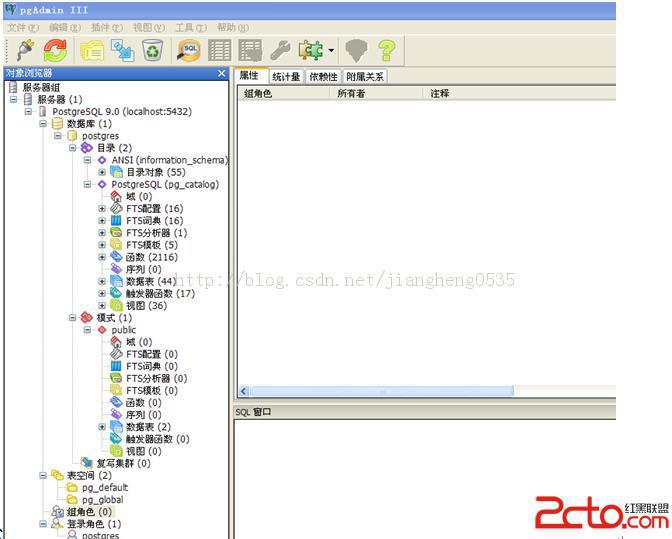Viewport: 672px width, 539px height.
Task: Collapse the postgres database node
Action: 58,136
